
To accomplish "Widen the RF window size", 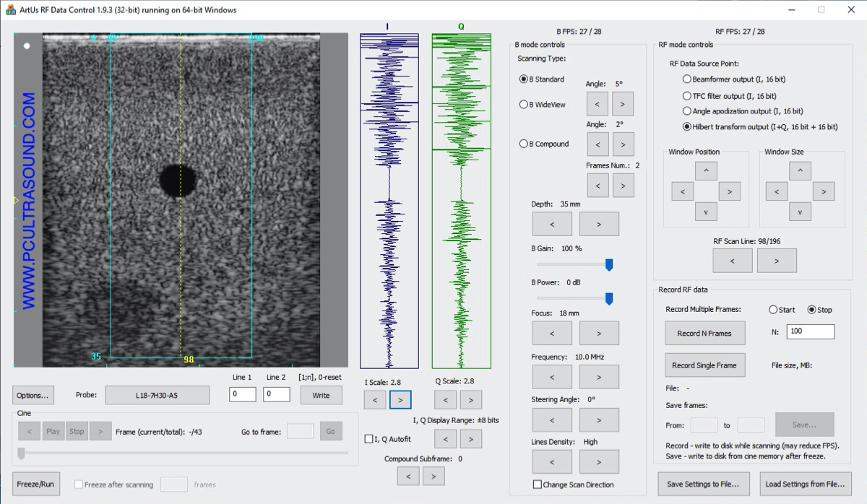I will coord(824,191).
